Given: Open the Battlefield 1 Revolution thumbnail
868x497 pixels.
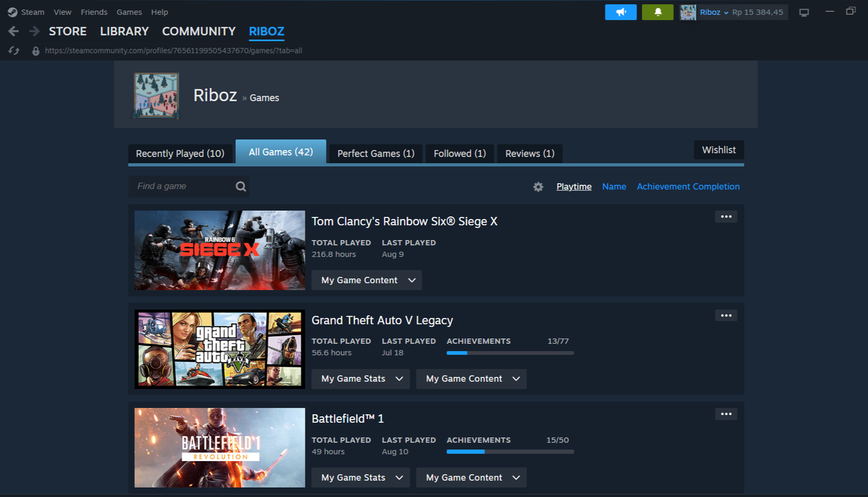Looking at the screenshot, I should 220,448.
